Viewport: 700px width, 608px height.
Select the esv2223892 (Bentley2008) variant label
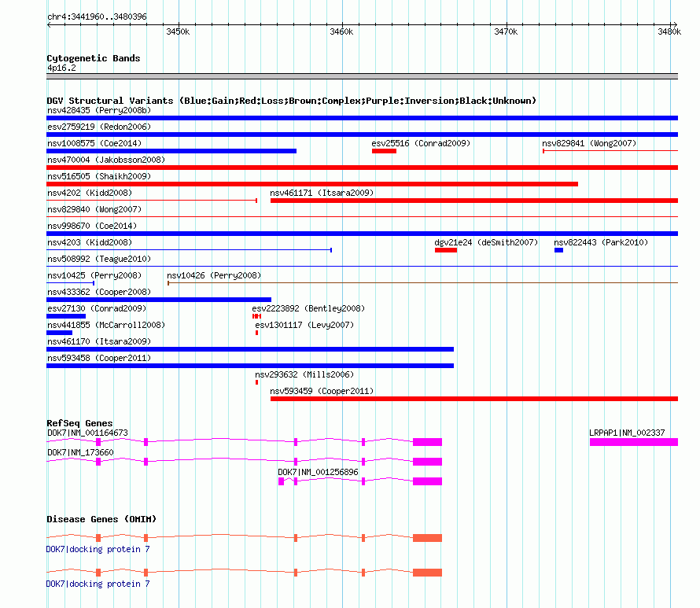pyautogui.click(x=308, y=308)
